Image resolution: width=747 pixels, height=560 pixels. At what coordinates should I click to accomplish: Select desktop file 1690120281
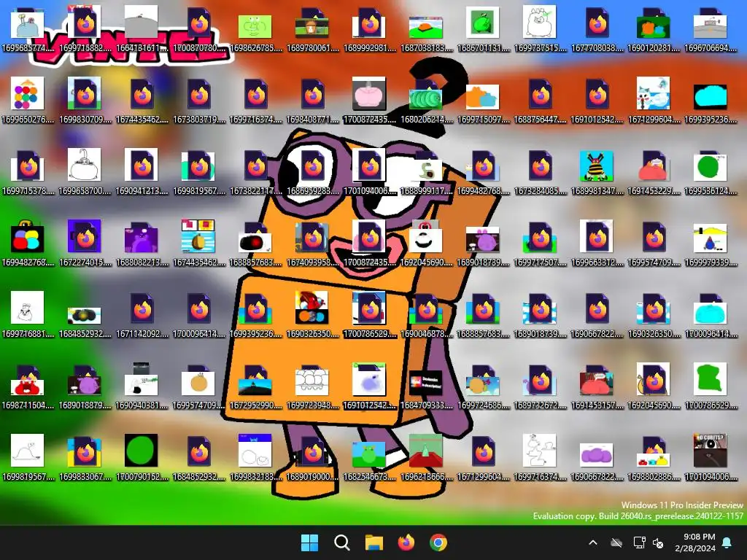tap(654, 29)
